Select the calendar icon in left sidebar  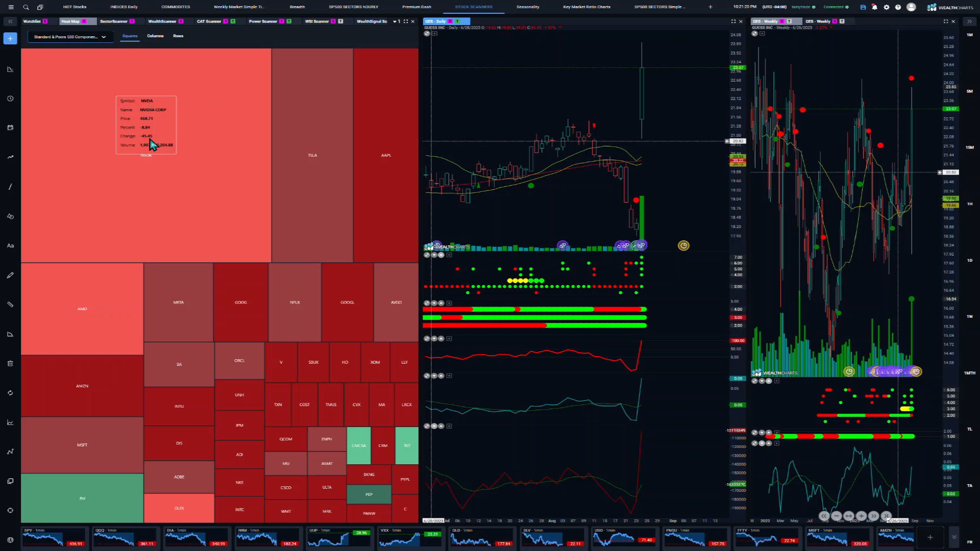point(10,128)
